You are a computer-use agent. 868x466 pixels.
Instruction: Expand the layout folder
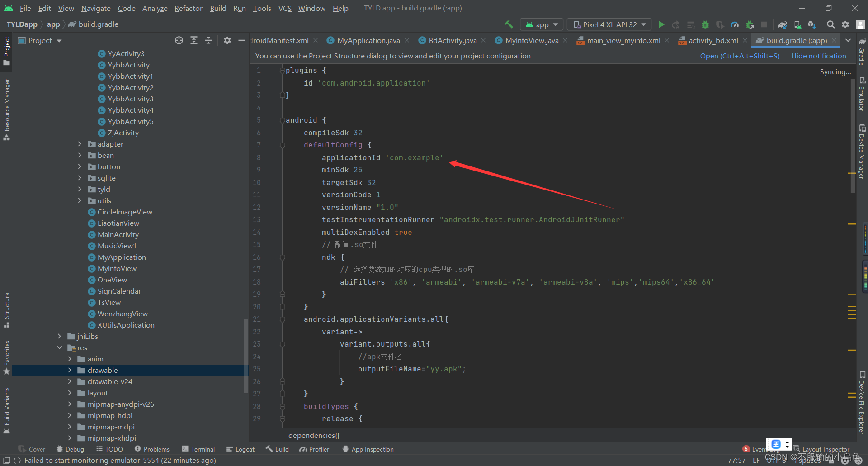(x=70, y=393)
